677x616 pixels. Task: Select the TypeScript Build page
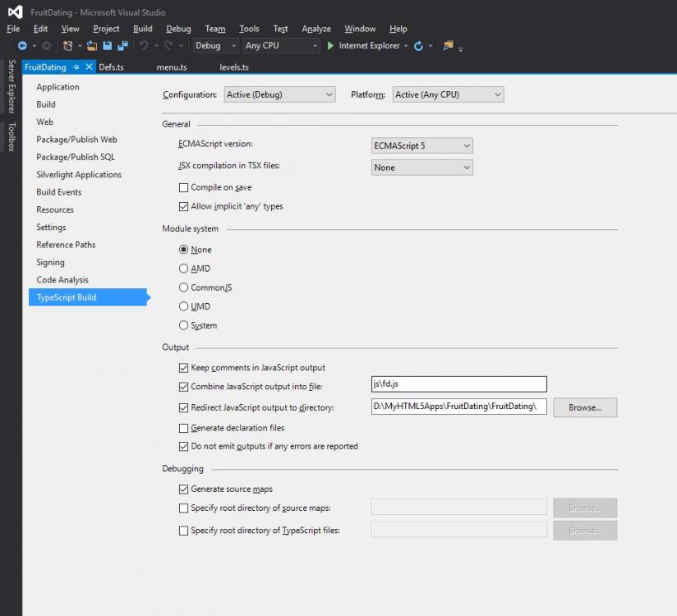[88, 297]
